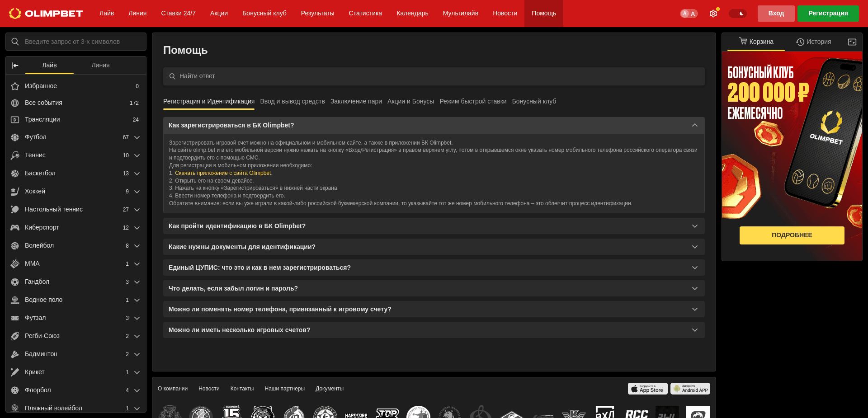Click the Футбол ball icon
Image resolution: width=868 pixels, height=418 pixels.
click(x=15, y=137)
